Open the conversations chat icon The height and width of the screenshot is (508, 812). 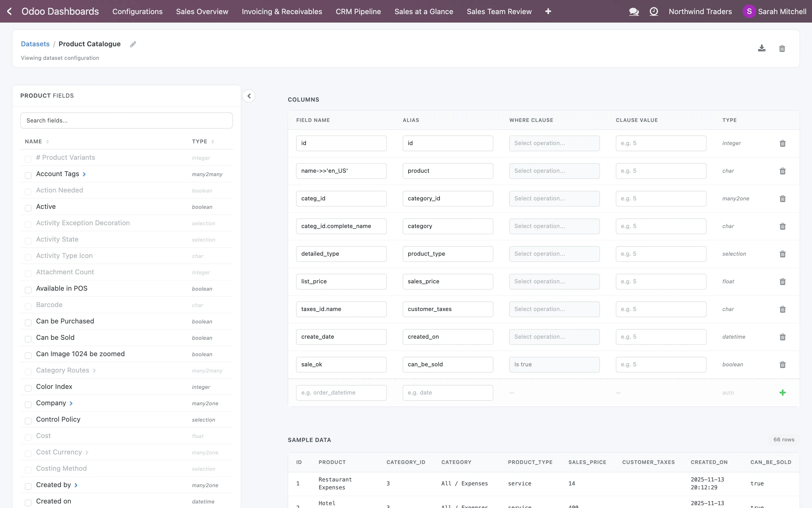coord(634,11)
